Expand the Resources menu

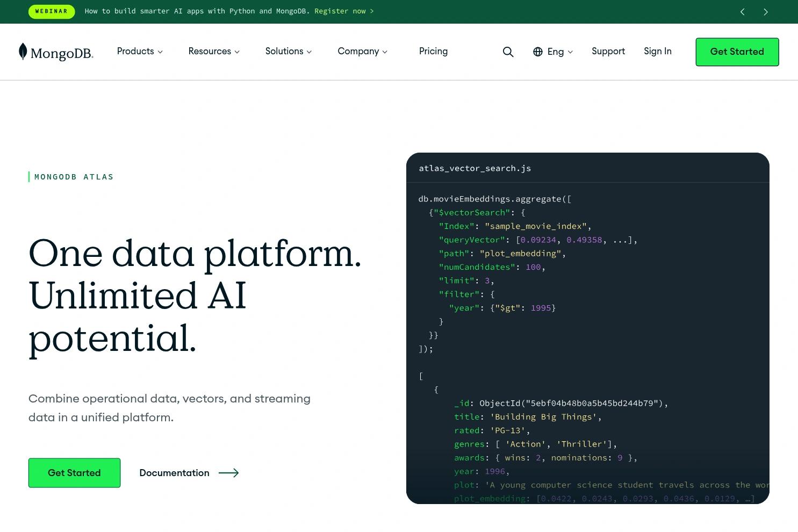point(214,51)
